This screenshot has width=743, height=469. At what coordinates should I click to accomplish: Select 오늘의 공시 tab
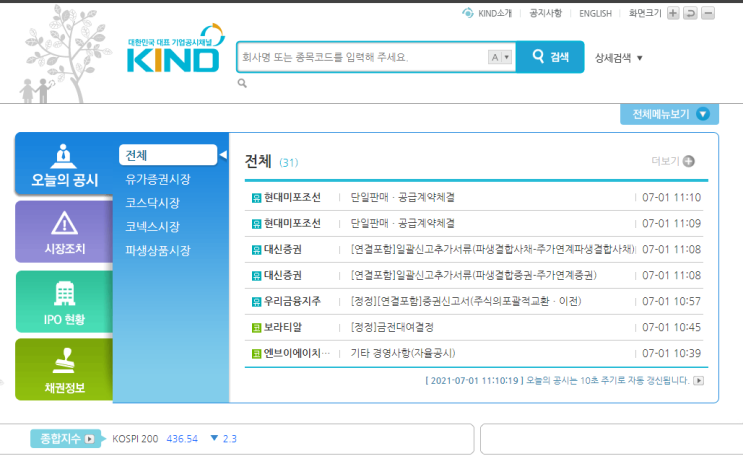pos(64,164)
